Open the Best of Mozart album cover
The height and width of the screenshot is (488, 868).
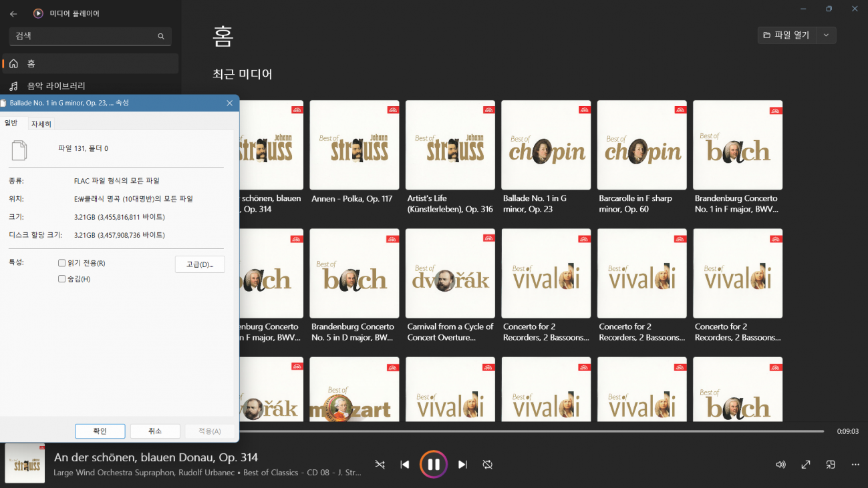pos(354,389)
